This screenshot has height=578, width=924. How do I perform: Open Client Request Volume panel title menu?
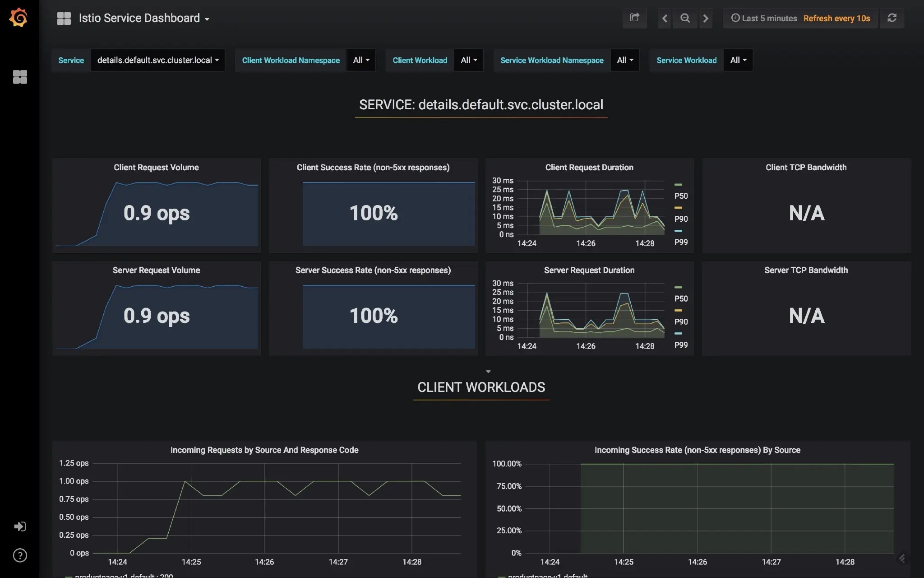[x=156, y=168]
